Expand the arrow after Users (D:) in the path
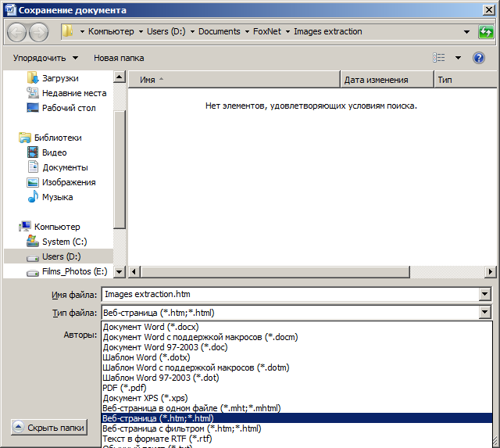 [x=192, y=31]
